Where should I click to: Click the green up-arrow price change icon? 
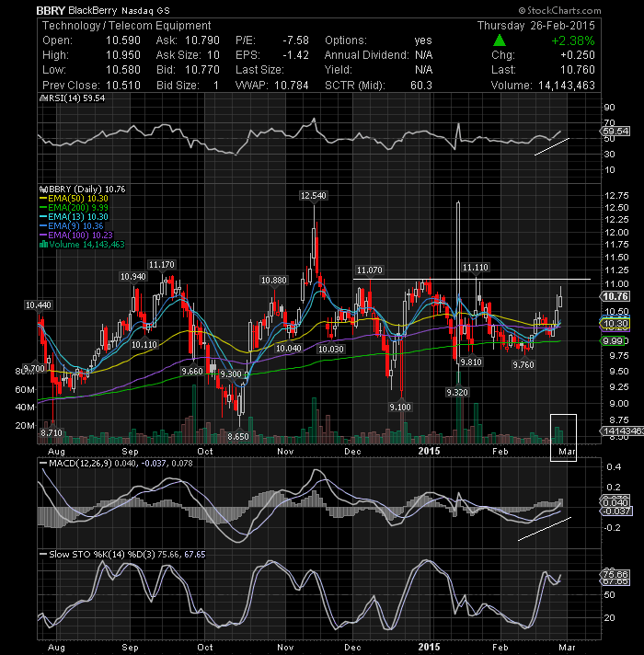pos(499,40)
